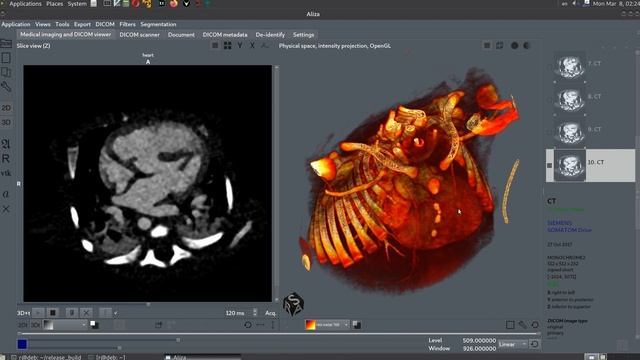The width and height of the screenshot is (640, 360).
Task: Open the Application menu
Action: click(x=16, y=24)
